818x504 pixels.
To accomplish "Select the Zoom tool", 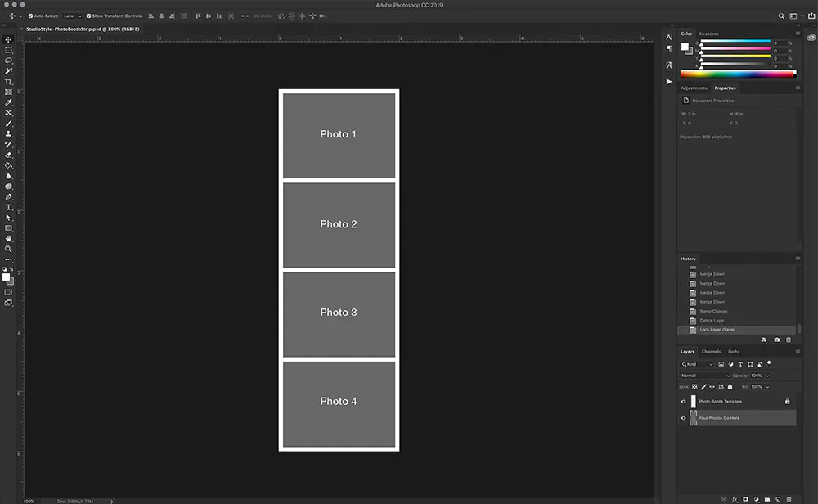I will pos(8,249).
